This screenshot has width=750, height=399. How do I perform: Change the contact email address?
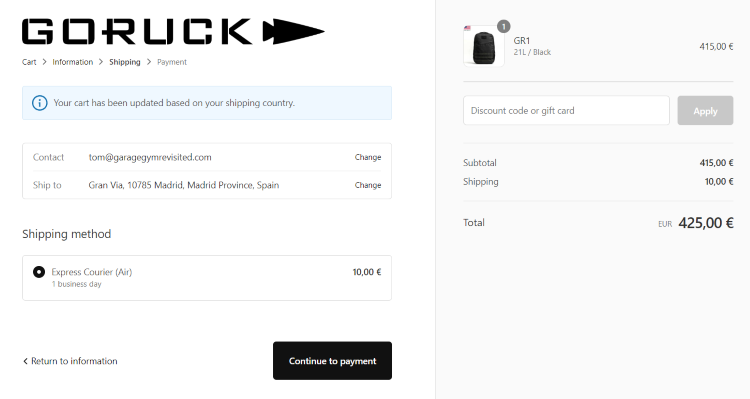[x=368, y=157]
